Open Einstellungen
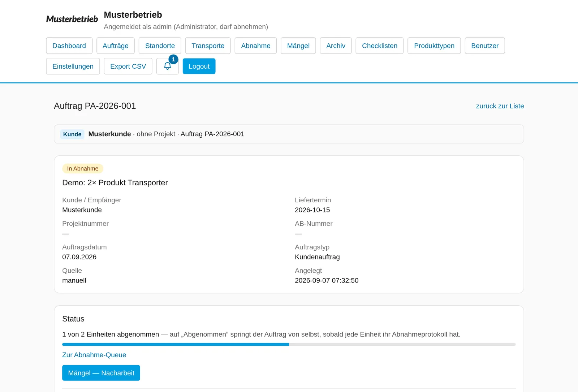 (x=73, y=66)
